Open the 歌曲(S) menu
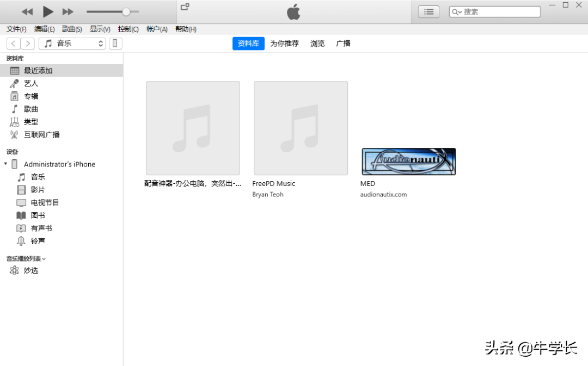The height and width of the screenshot is (366, 588). coord(72,29)
